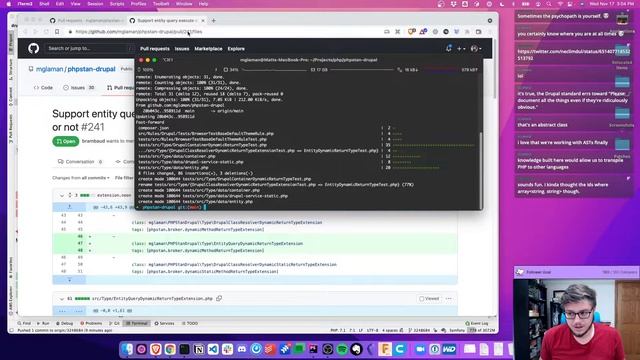This screenshot has height=360, width=640.
Task: Open Zoom from the Dock
Action: 420,349
